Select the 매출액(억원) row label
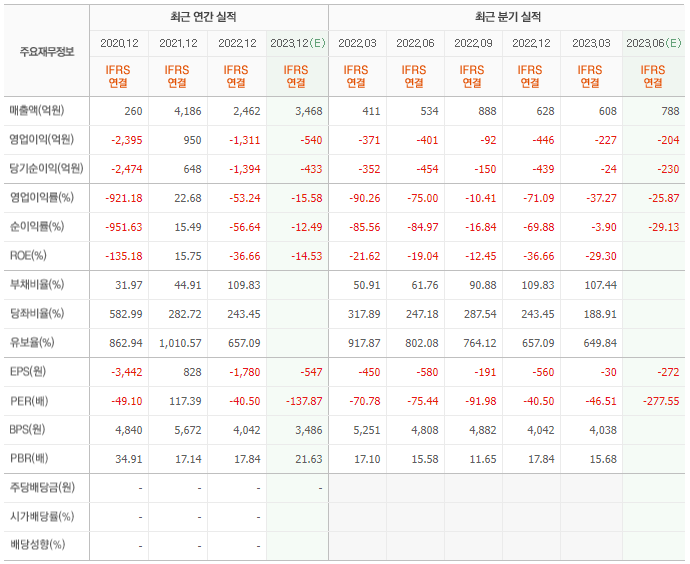 pyautogui.click(x=37, y=110)
